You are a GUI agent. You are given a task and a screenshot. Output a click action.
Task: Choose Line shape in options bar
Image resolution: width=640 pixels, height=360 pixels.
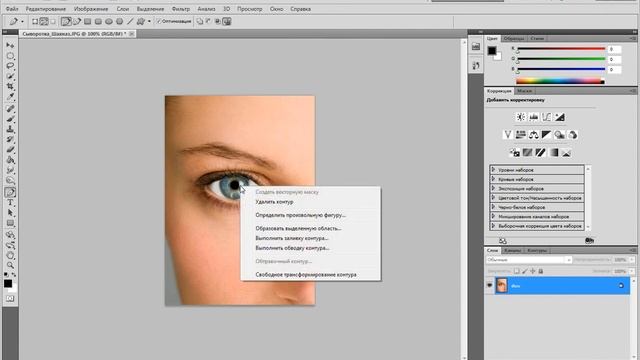pos(130,21)
